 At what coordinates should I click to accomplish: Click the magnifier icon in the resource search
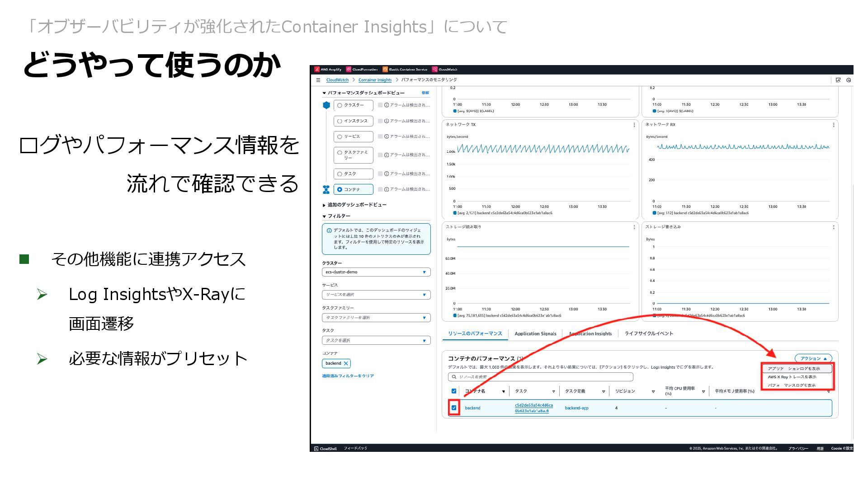tap(454, 377)
